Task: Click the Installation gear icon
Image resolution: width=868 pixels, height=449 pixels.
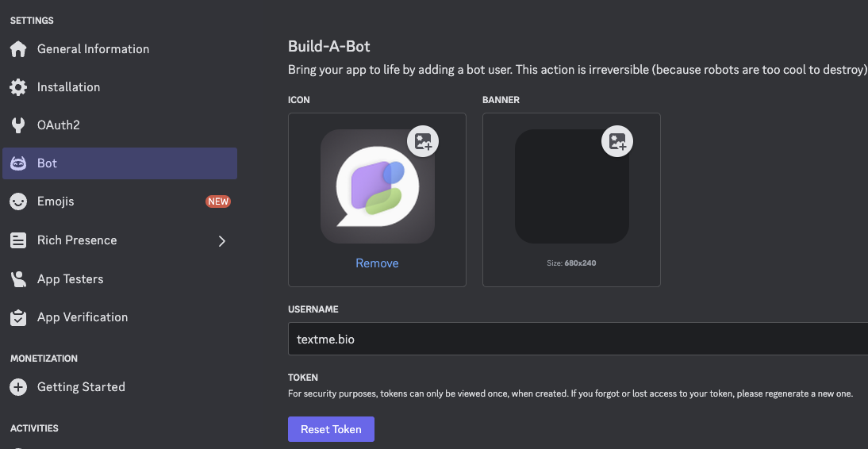Action: pyautogui.click(x=18, y=87)
